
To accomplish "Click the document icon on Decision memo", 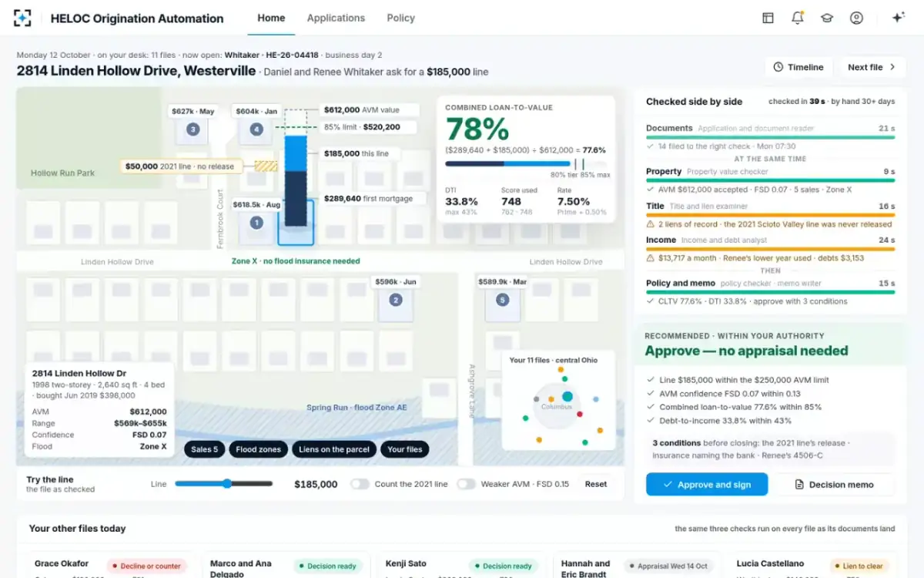I will (x=799, y=485).
